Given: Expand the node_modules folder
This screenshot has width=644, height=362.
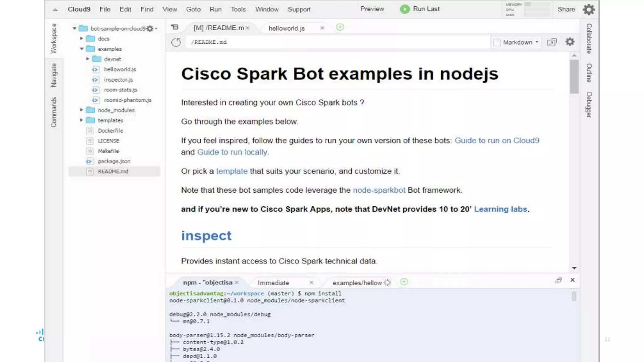Looking at the screenshot, I should pos(81,110).
